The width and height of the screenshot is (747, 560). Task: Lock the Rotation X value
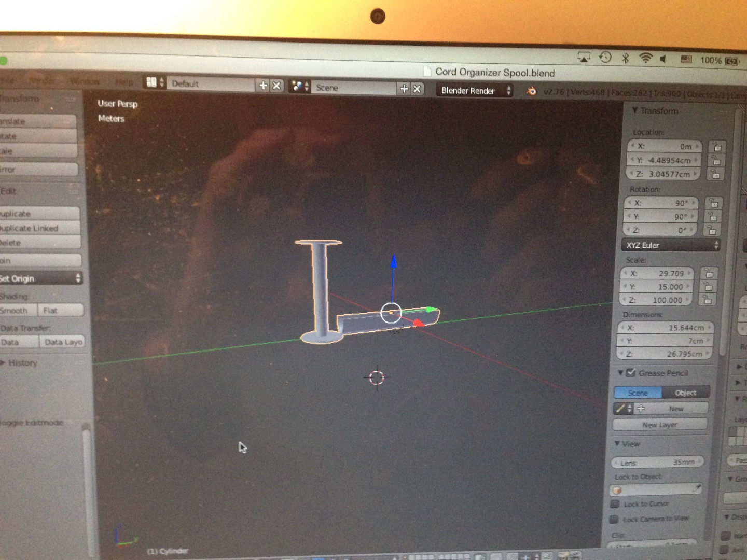point(713,203)
